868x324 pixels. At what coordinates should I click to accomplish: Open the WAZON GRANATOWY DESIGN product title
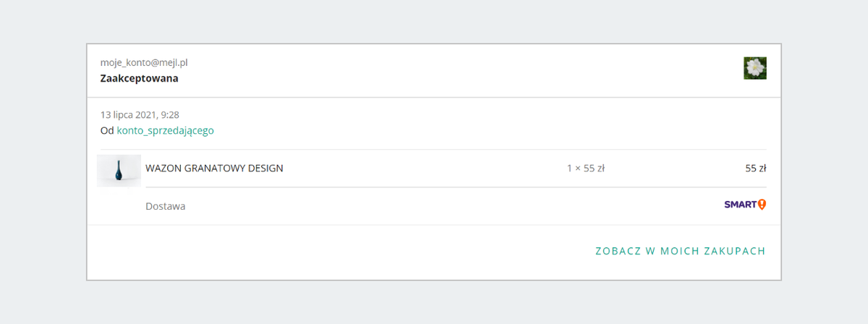point(214,169)
